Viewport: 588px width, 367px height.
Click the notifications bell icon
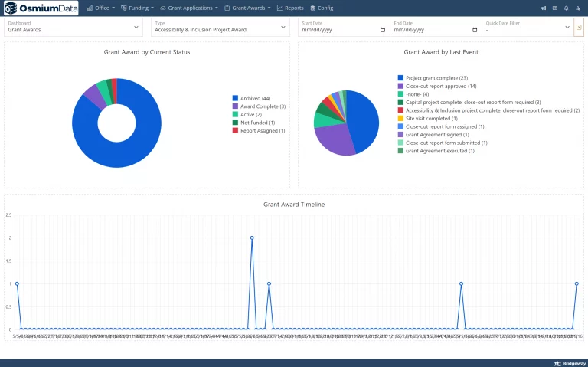coord(567,8)
